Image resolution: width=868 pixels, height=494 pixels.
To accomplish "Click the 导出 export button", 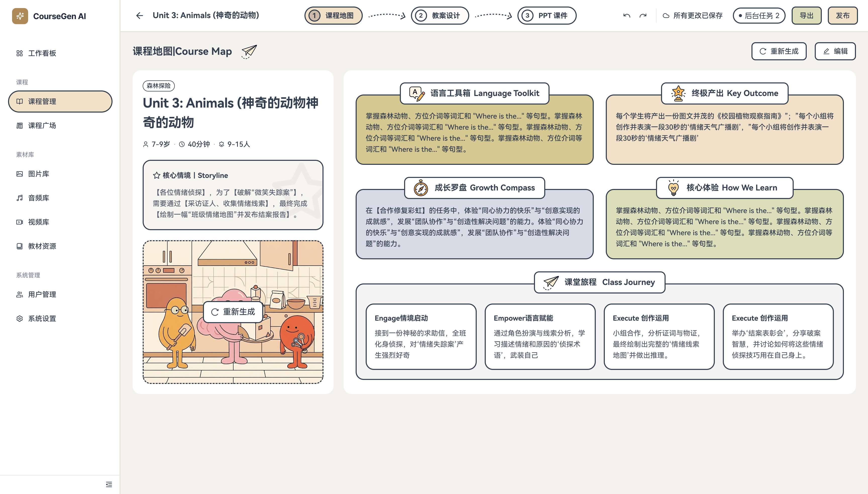I will [806, 16].
